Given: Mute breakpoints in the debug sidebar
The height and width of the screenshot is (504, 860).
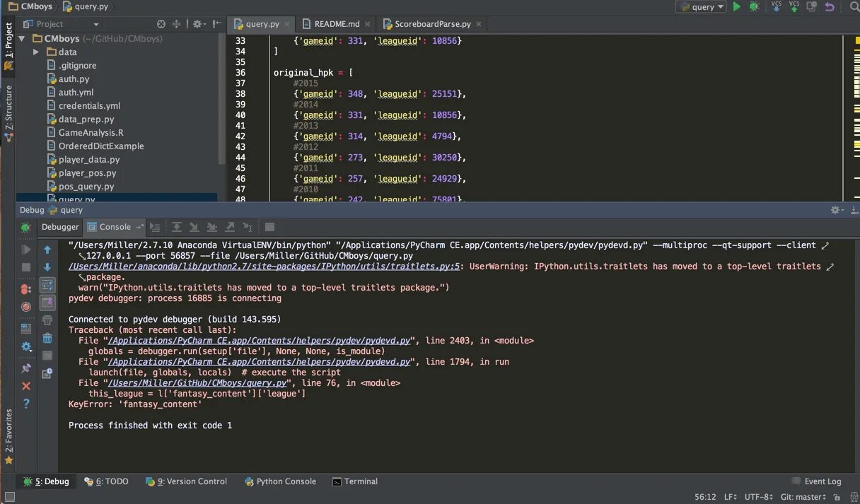Looking at the screenshot, I should click(x=26, y=307).
